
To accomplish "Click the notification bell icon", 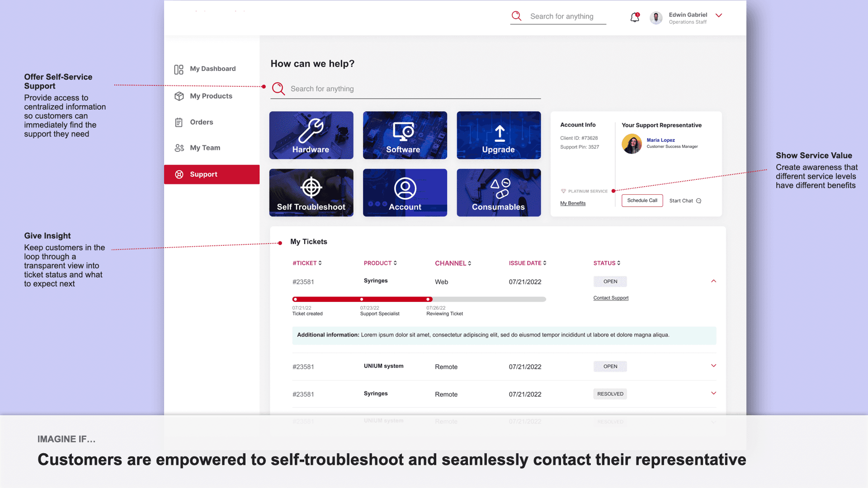I will (x=635, y=17).
